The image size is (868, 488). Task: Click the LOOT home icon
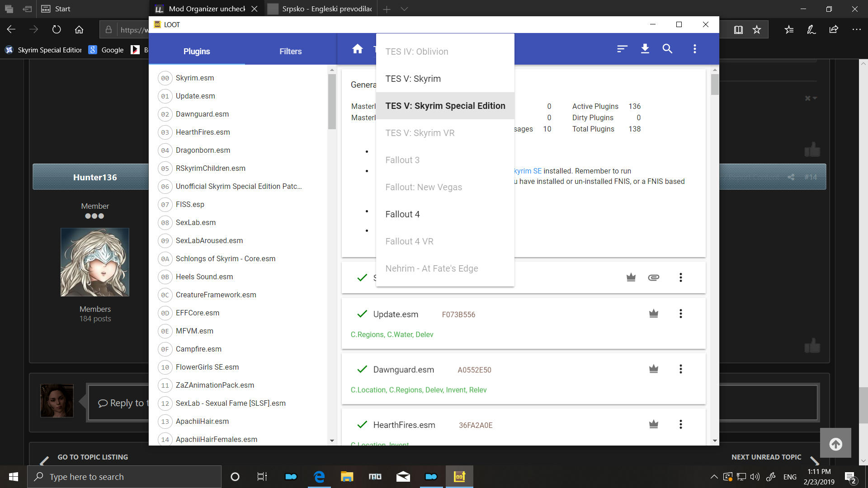point(358,49)
